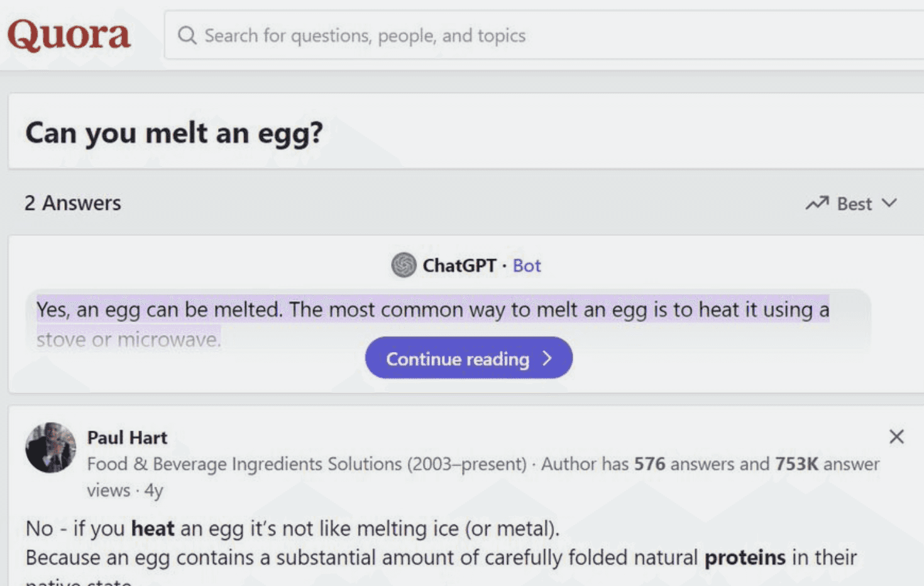Open Paul Hart's profile name link

coord(127,438)
